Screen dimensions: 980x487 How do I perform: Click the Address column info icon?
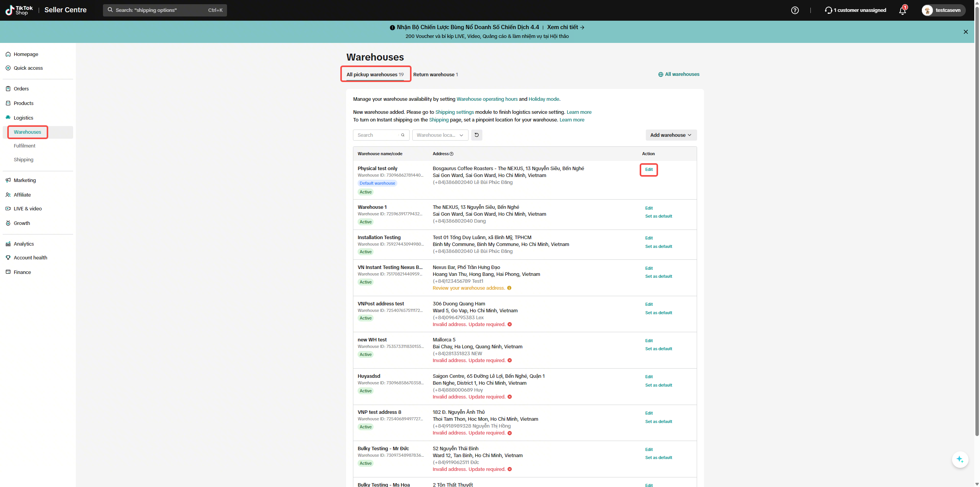(452, 154)
